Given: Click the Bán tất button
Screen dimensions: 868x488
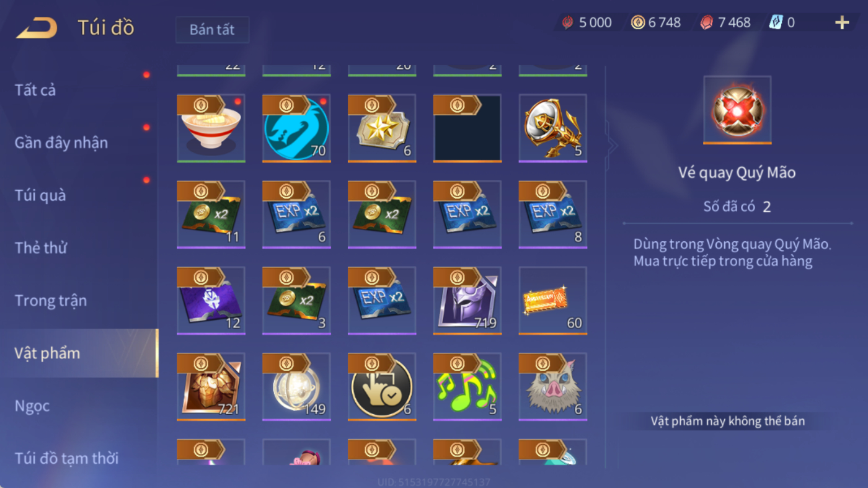Looking at the screenshot, I should (212, 30).
